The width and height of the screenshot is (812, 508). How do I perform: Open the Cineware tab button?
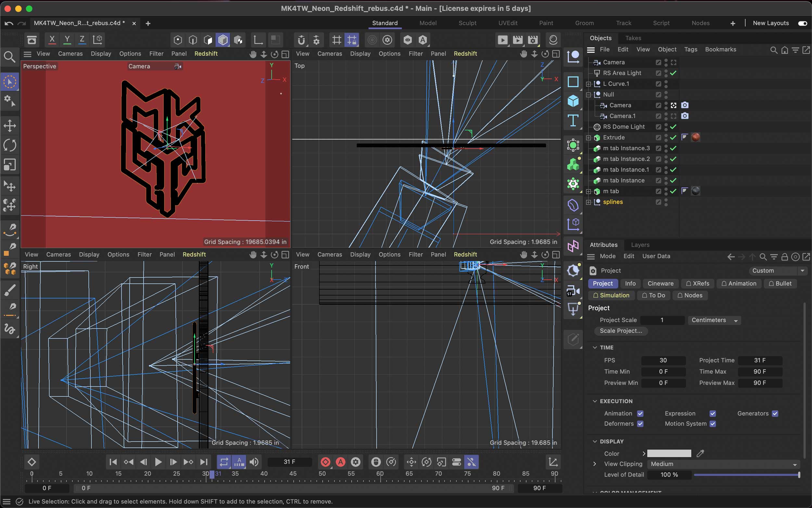click(x=660, y=284)
